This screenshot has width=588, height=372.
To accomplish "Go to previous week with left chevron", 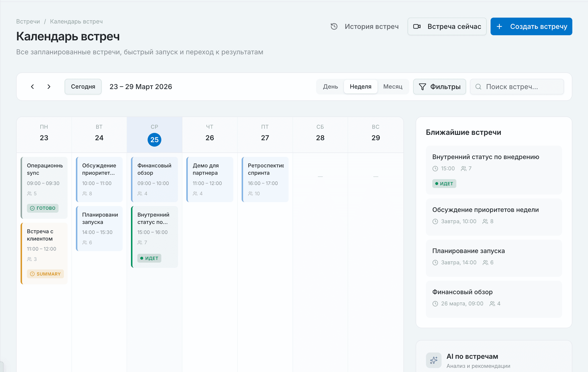I will (x=32, y=87).
